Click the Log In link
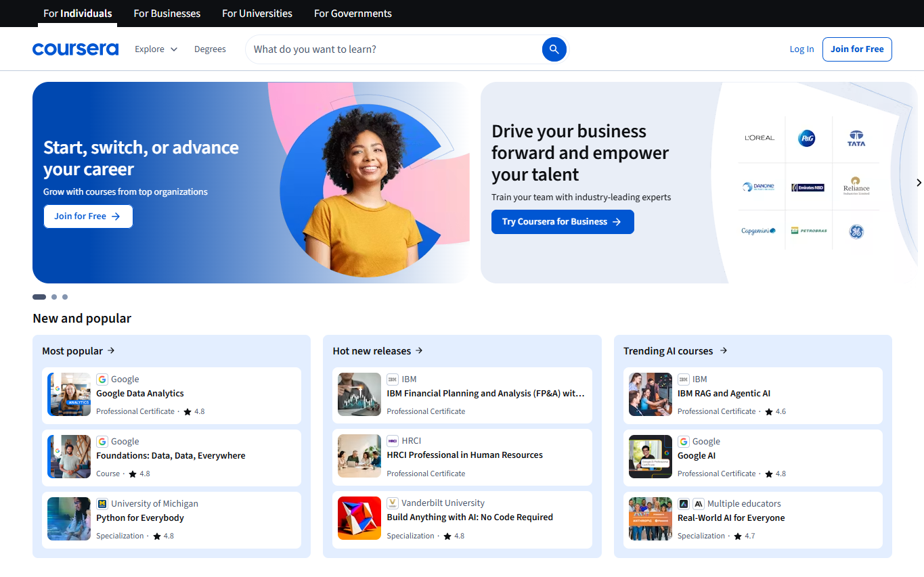This screenshot has width=924, height=577. (x=801, y=49)
